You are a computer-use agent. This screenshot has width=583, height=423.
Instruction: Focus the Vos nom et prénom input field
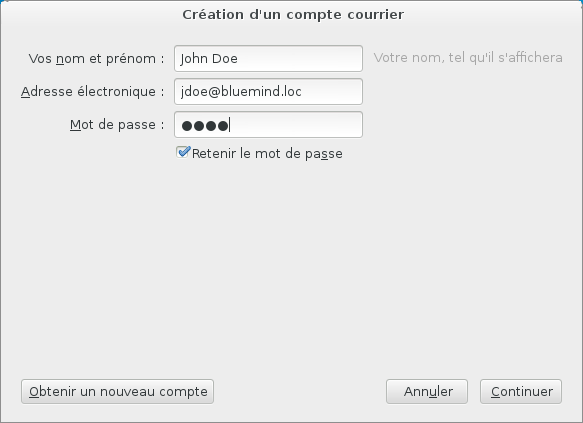268,58
